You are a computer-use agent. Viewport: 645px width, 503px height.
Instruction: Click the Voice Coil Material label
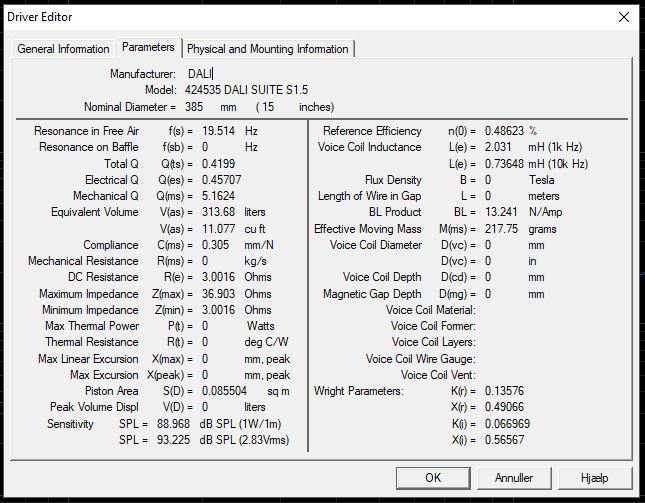click(430, 310)
